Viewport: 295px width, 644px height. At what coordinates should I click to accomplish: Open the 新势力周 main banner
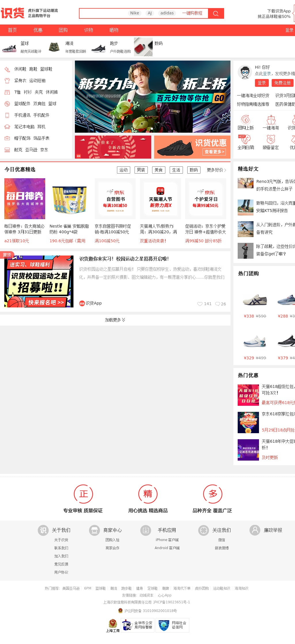pyautogui.click(x=153, y=97)
